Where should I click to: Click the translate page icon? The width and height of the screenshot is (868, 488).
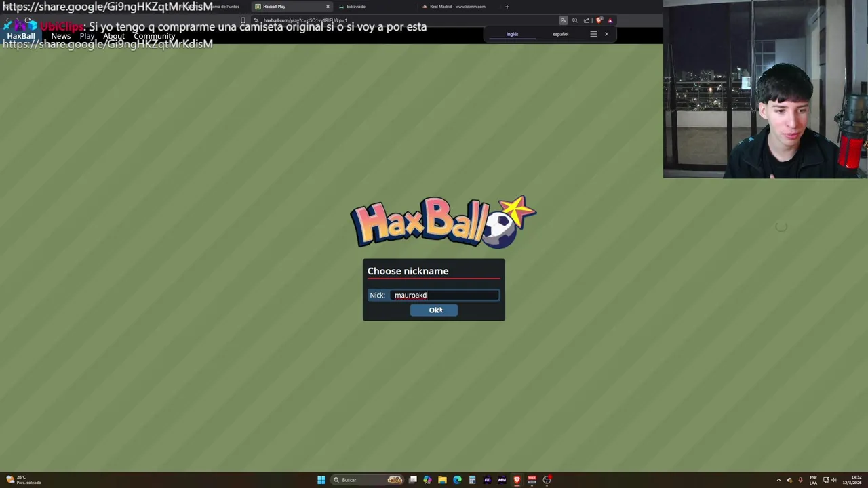click(563, 20)
